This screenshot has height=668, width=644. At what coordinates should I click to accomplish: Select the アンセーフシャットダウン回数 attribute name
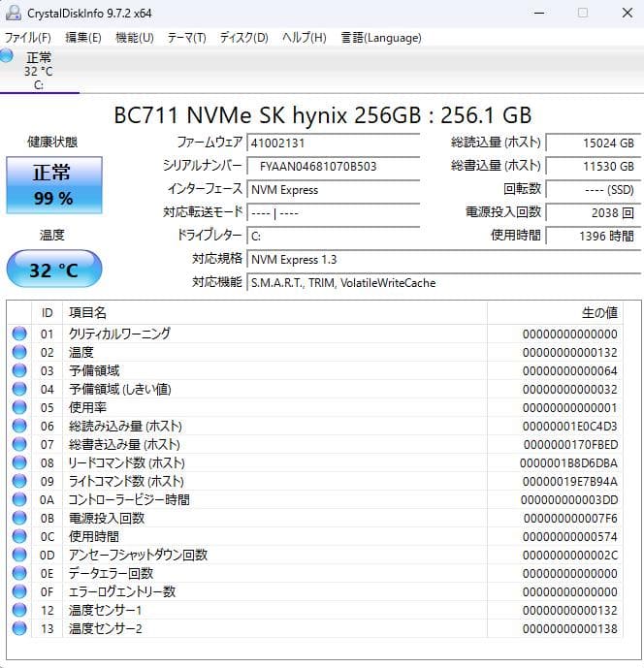(138, 555)
